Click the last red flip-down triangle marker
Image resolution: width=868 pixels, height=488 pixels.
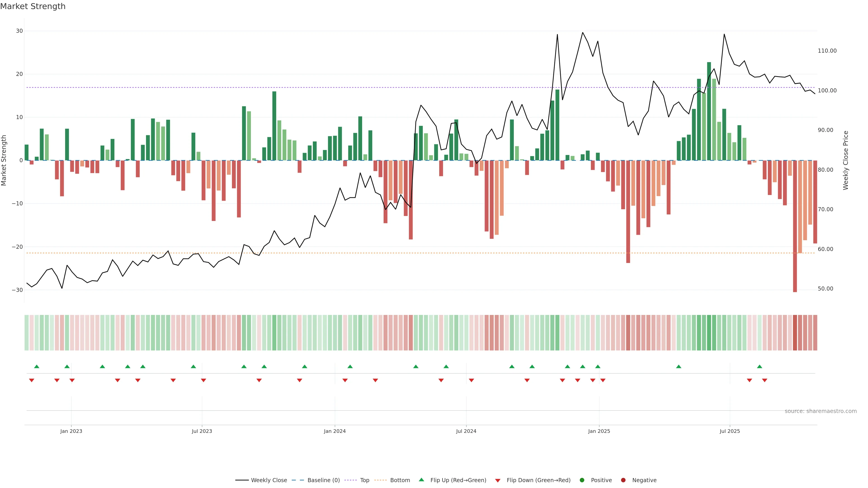pyautogui.click(x=764, y=380)
